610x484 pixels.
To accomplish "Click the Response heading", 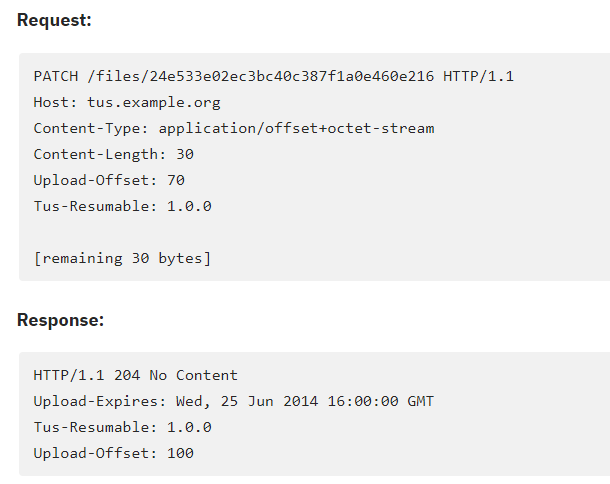I will tap(60, 320).
